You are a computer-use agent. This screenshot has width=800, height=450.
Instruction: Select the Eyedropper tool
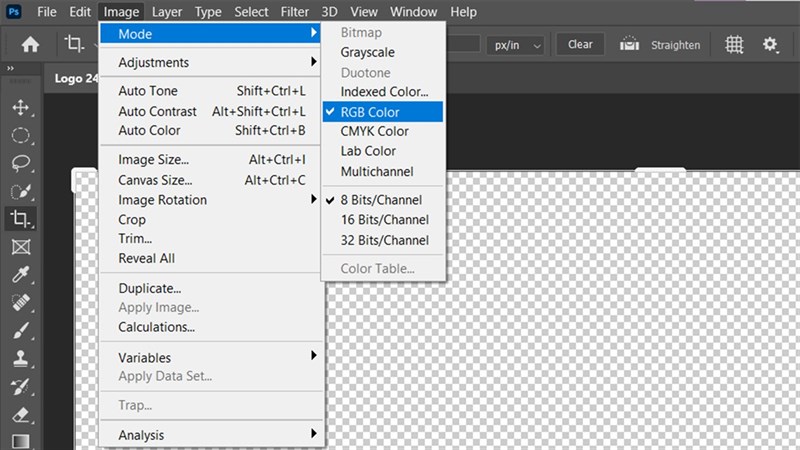click(19, 274)
